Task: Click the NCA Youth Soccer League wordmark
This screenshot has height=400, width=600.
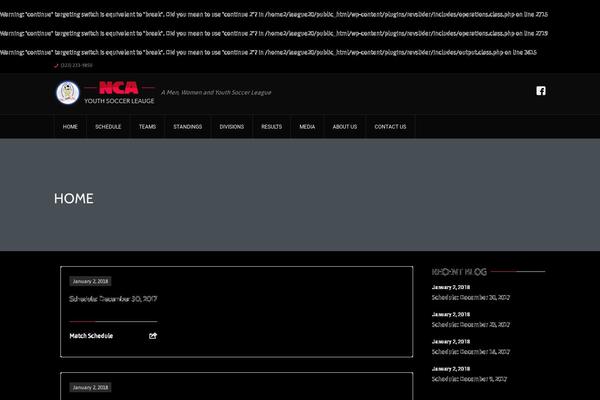Action: [119, 93]
